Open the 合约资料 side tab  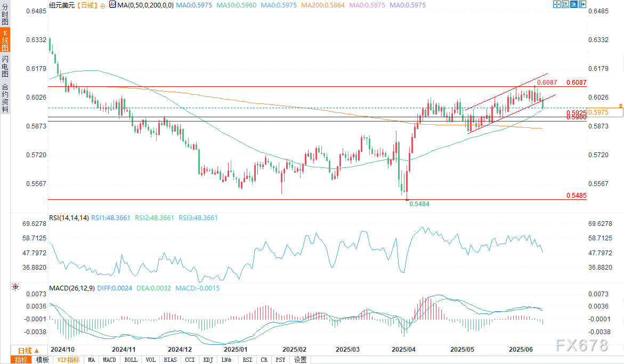point(5,98)
